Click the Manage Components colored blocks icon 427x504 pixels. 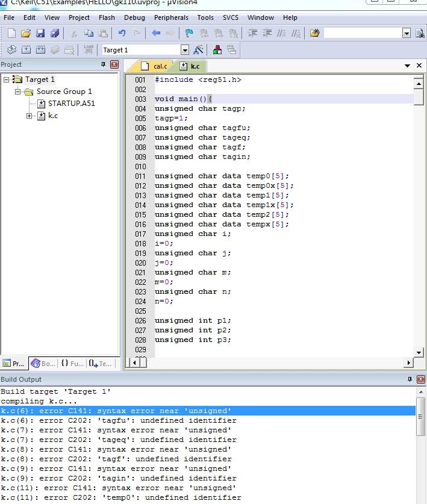click(x=217, y=50)
